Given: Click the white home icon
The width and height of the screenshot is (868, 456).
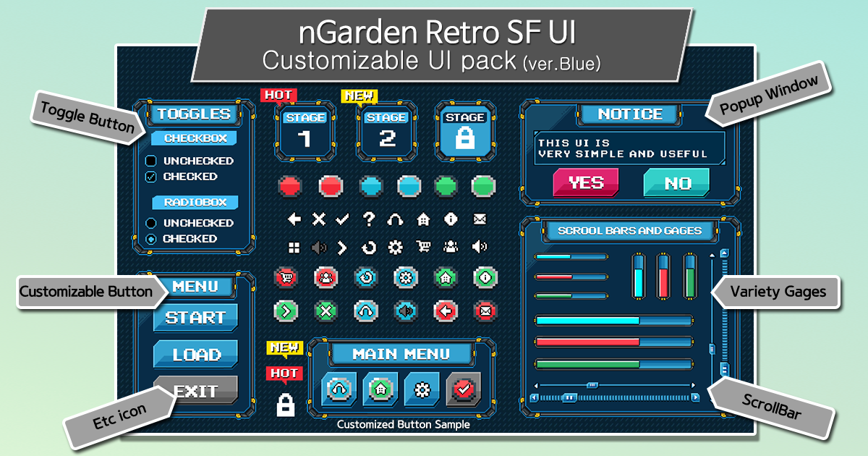Looking at the screenshot, I should 423,219.
